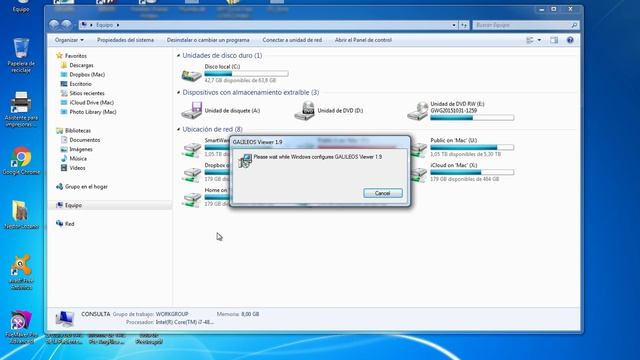The height and width of the screenshot is (360, 640).
Task: Click the '42,7 GB disponibles de 63,8 GB' text
Action: pos(240,80)
